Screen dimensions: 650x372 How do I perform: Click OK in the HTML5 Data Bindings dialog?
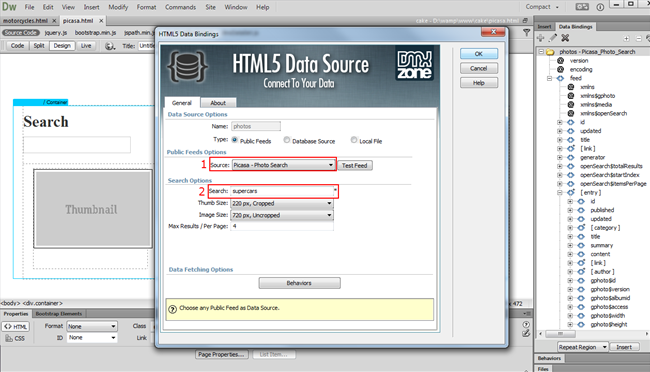point(479,54)
